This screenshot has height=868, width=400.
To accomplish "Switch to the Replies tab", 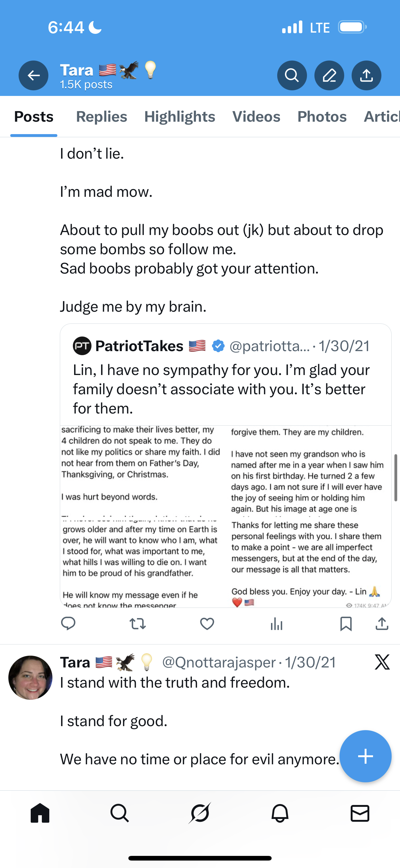I will click(101, 117).
